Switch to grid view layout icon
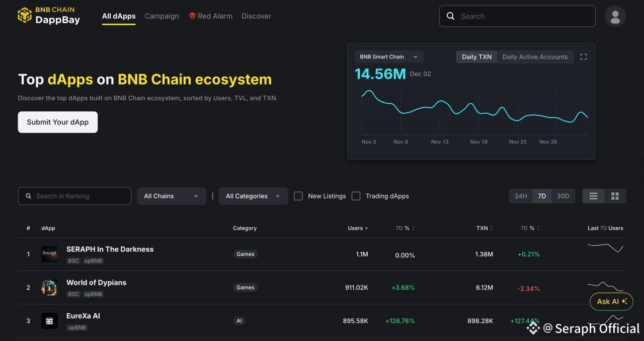644x341 pixels. (615, 196)
